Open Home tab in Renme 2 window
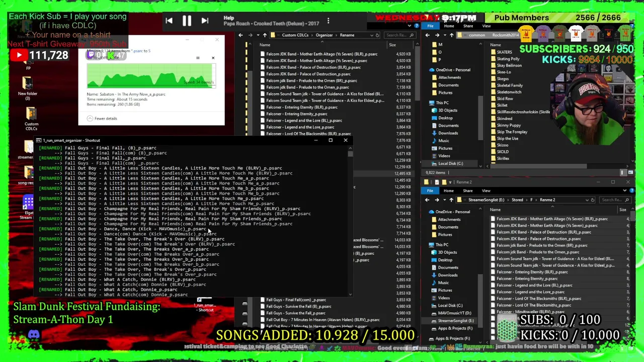This screenshot has width=644, height=362. (448, 191)
